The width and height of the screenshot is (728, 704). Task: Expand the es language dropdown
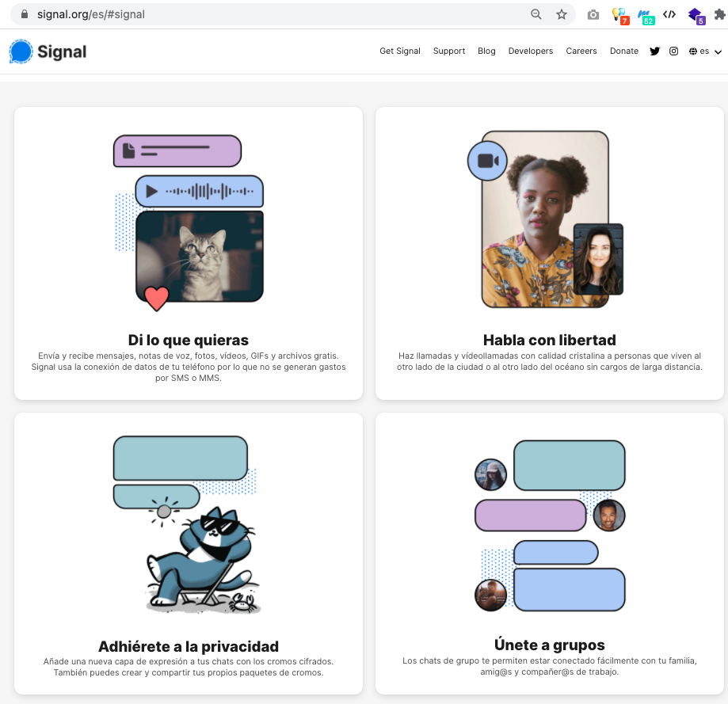[x=705, y=51]
